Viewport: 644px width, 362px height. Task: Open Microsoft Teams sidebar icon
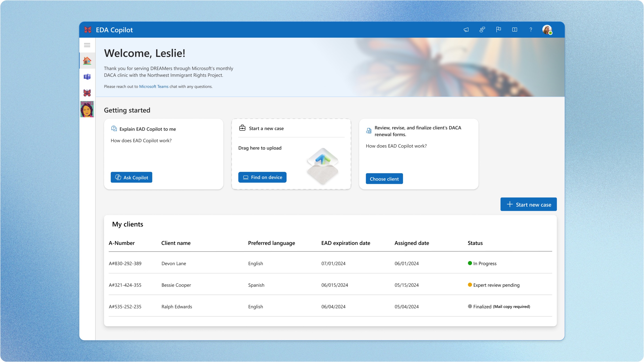[x=87, y=77]
